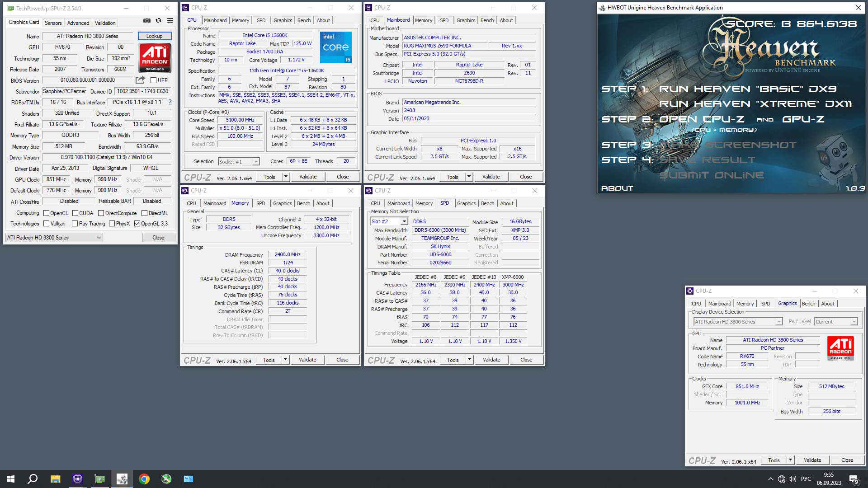Click the CPU-Z taskbar icon

pyautogui.click(x=78, y=479)
